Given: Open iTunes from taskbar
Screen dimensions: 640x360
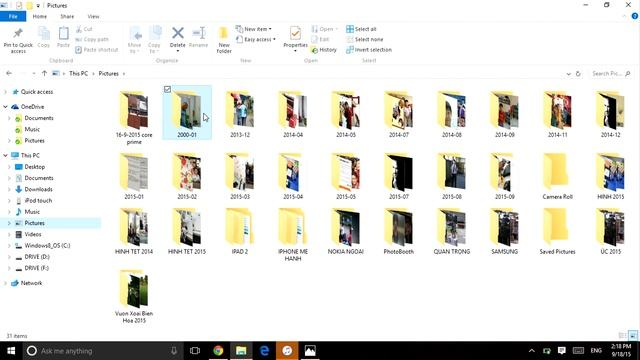Looking at the screenshot, I should tap(287, 351).
